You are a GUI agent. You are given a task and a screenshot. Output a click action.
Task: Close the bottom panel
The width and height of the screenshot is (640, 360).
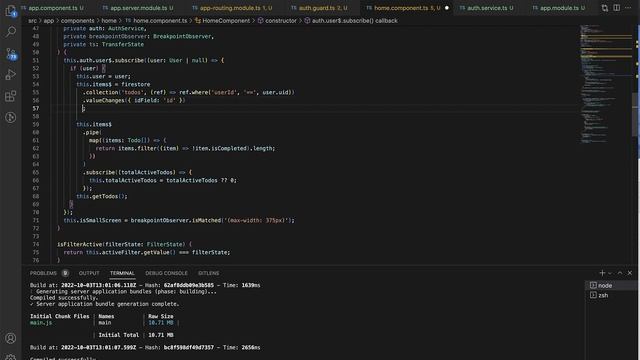click(x=630, y=273)
